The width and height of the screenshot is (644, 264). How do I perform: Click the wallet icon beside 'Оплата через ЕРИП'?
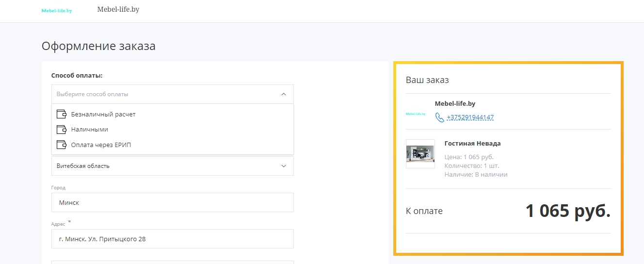pos(61,145)
